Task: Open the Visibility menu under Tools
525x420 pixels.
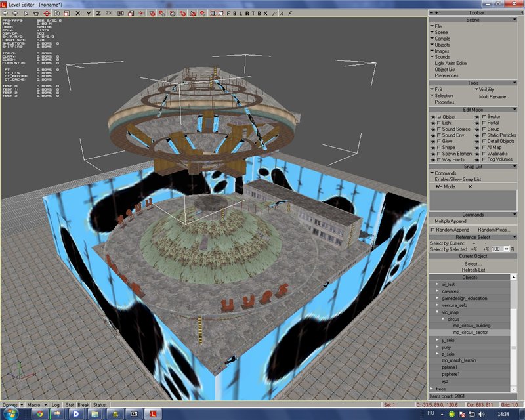Action: 486,89
